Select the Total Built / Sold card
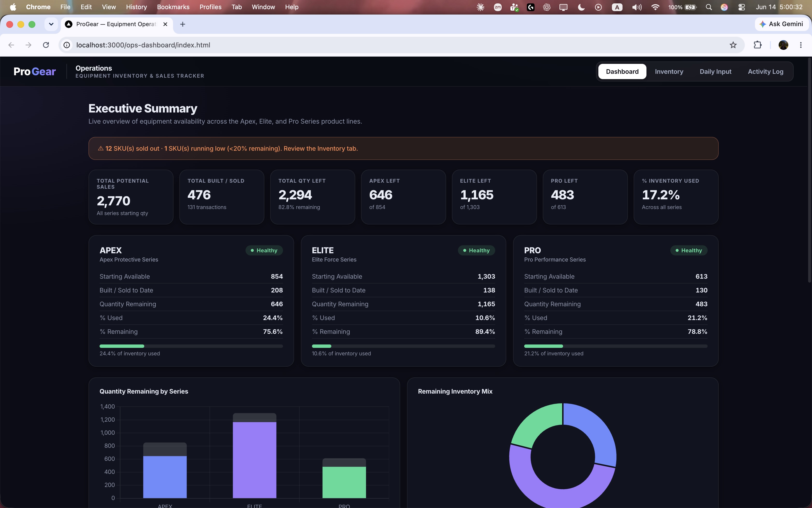 pos(222,197)
